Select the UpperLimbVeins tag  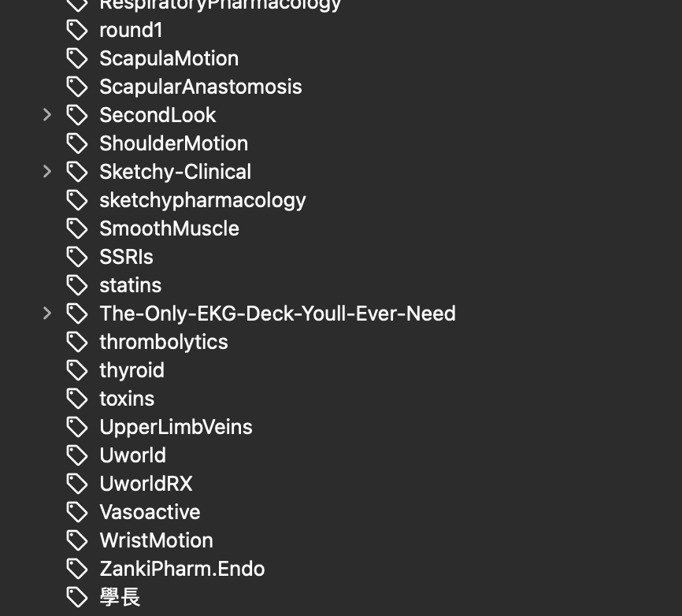point(176,427)
